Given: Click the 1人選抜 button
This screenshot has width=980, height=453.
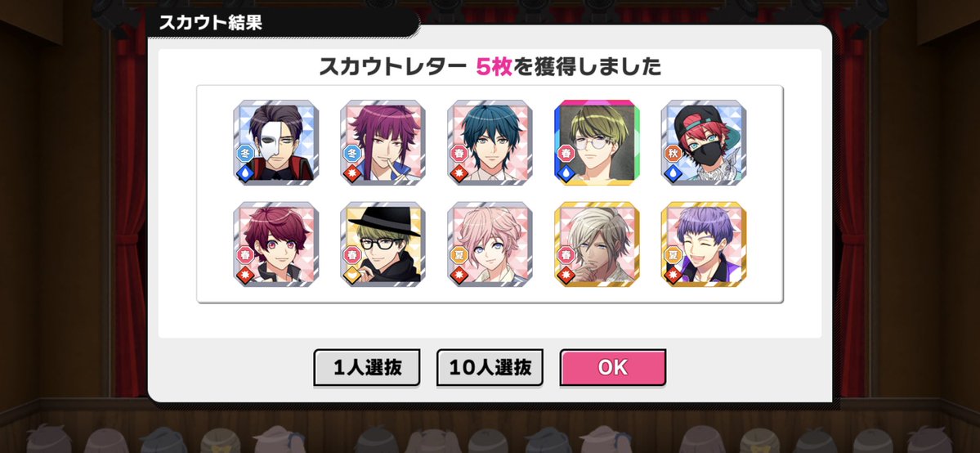Looking at the screenshot, I should click(367, 367).
